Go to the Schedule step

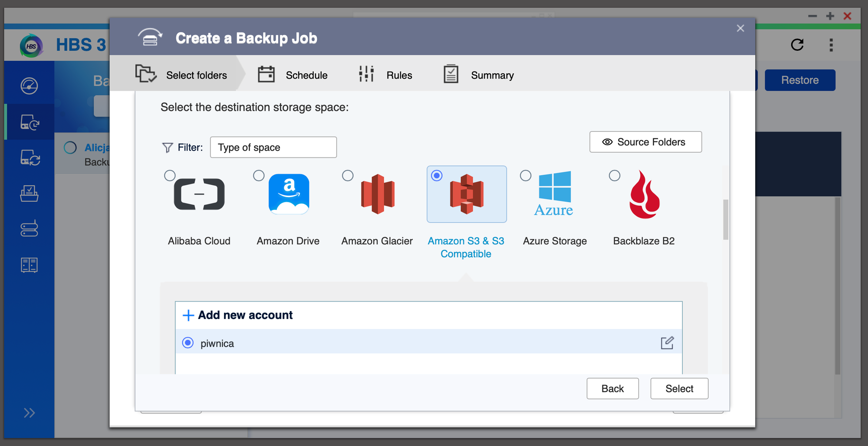point(293,75)
